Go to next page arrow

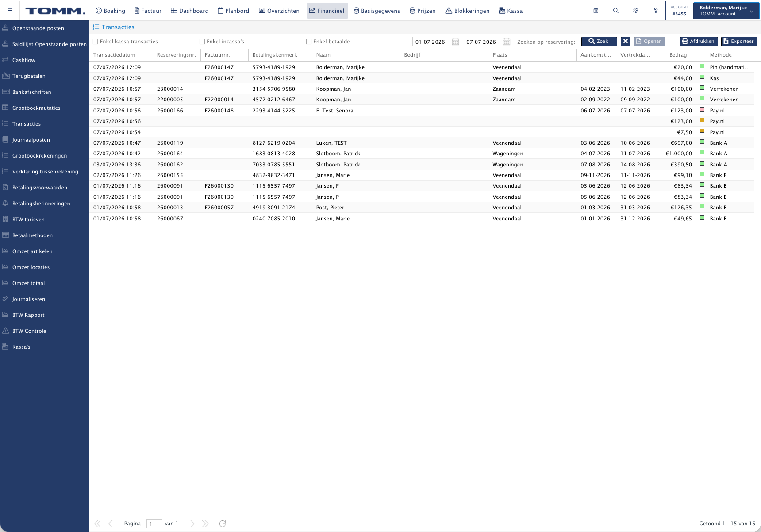pyautogui.click(x=192, y=524)
